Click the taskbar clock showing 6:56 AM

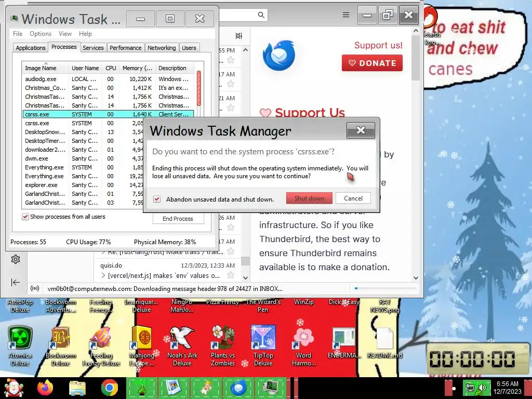point(508,388)
